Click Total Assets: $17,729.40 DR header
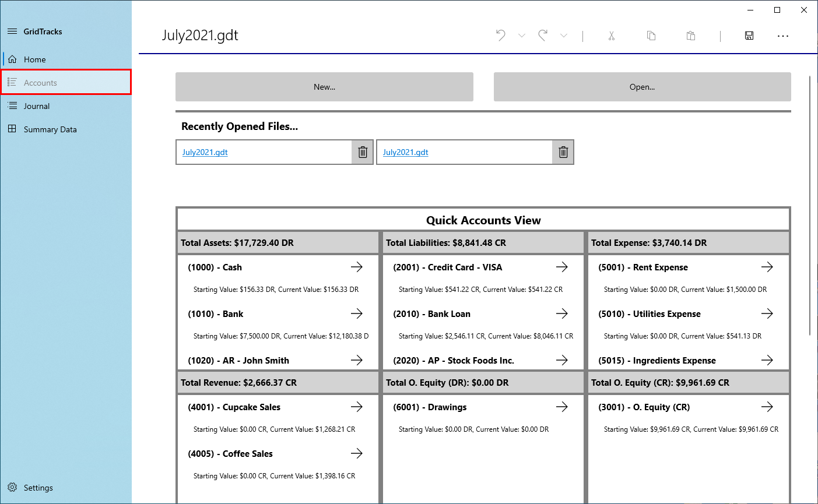Viewport: 818px width, 504px height. (x=278, y=243)
